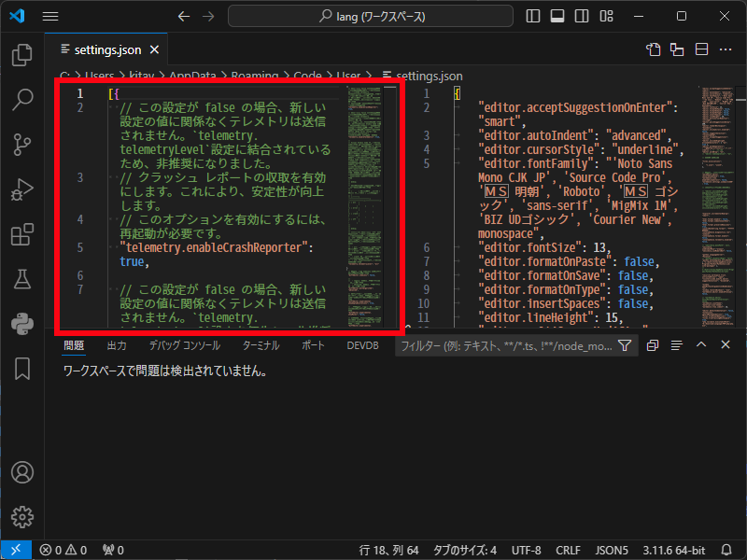
Task: Split the editor with the split icon
Action: point(701,49)
